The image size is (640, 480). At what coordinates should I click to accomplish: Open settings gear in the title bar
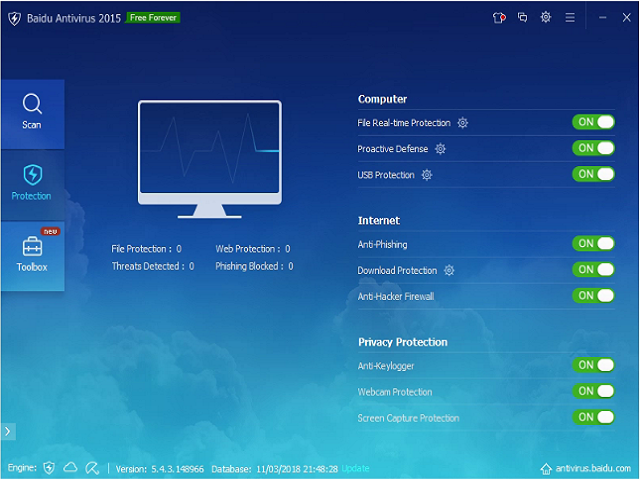pyautogui.click(x=546, y=17)
